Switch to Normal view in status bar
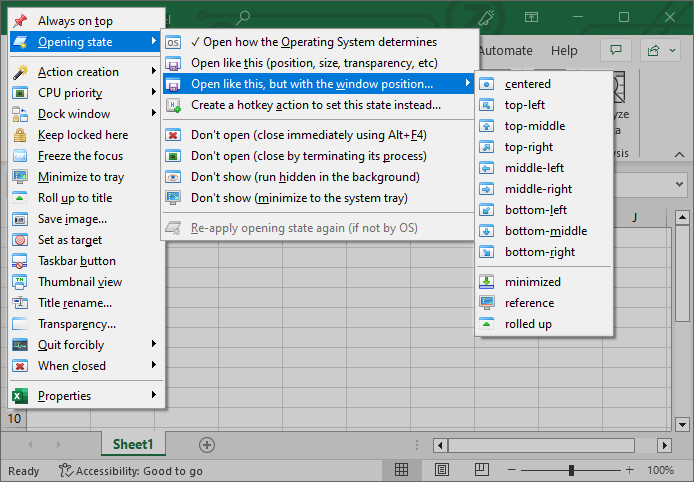The image size is (694, 482). pyautogui.click(x=401, y=470)
